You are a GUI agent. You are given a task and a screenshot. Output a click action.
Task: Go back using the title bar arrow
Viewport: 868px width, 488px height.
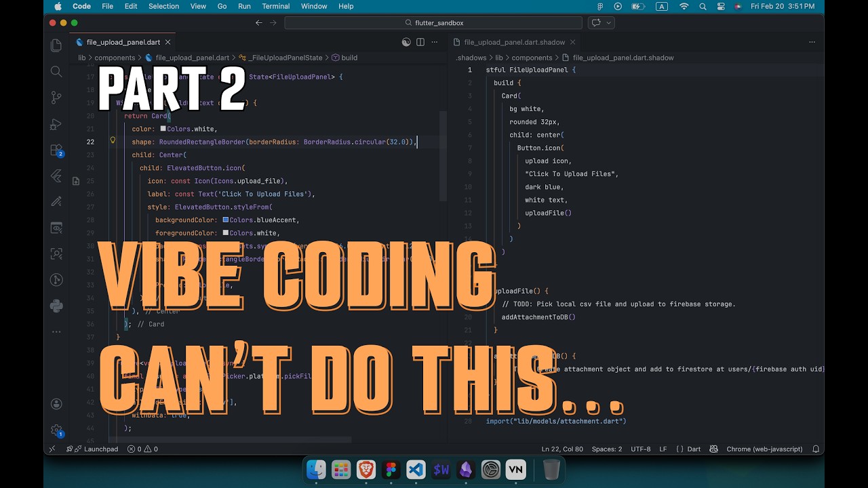coord(258,22)
